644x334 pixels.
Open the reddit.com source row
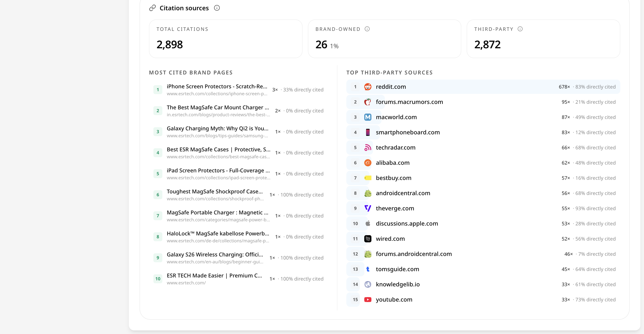pos(483,87)
